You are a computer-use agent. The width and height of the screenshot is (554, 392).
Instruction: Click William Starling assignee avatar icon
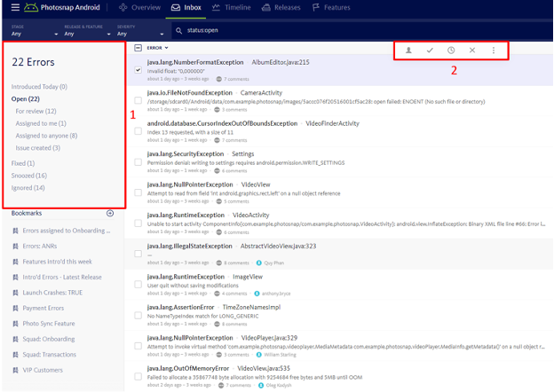[258, 355]
